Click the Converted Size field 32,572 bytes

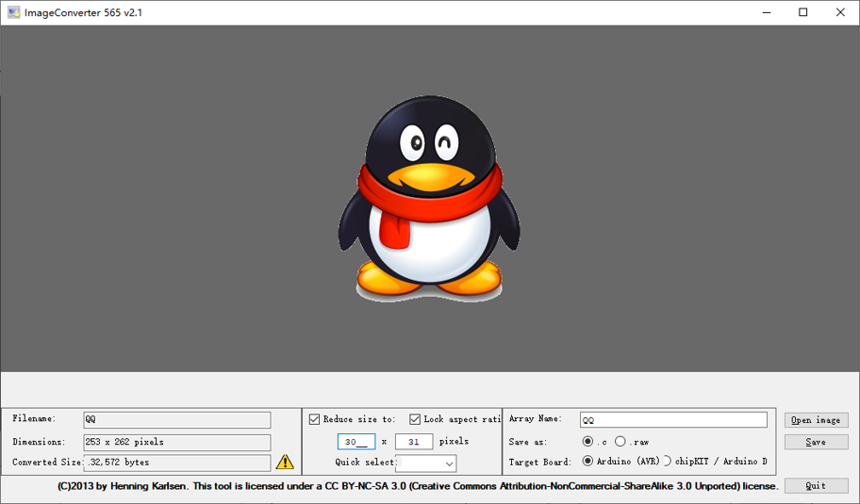(x=177, y=463)
